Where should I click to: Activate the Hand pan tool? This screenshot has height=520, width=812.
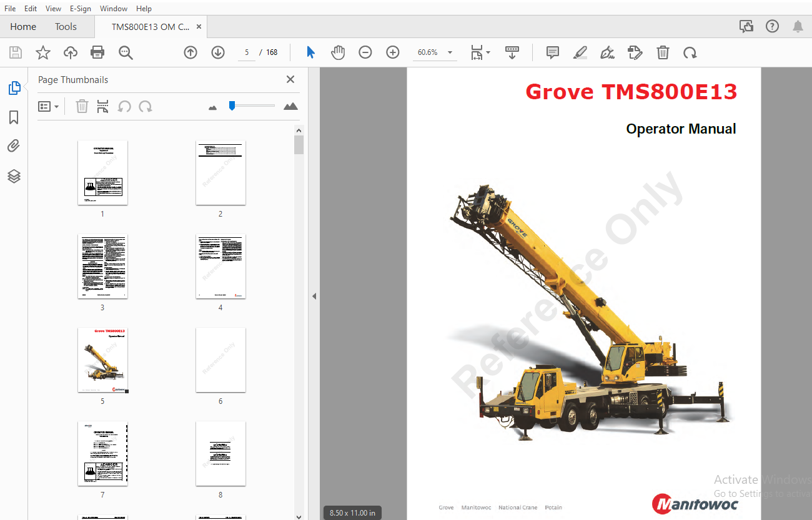pos(338,52)
